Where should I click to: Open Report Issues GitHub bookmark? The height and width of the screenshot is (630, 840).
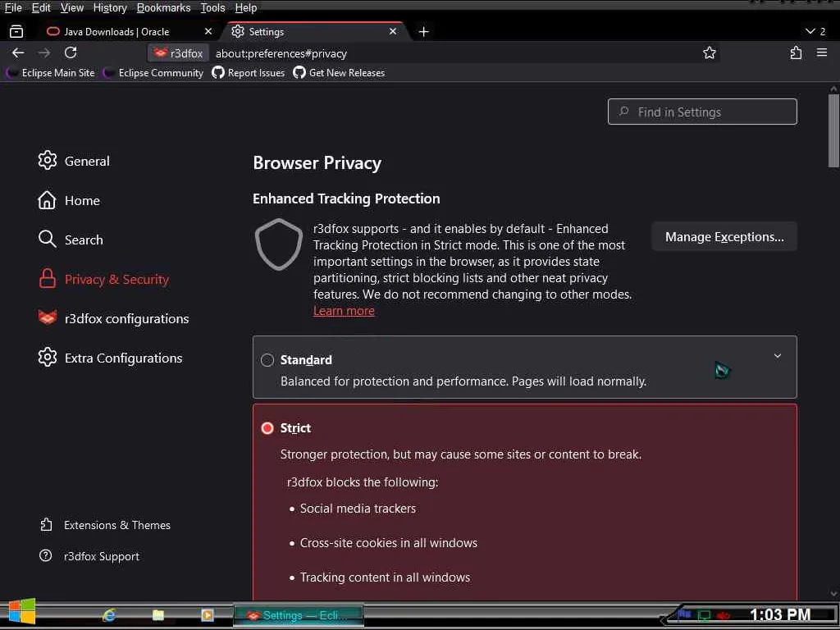pos(249,73)
